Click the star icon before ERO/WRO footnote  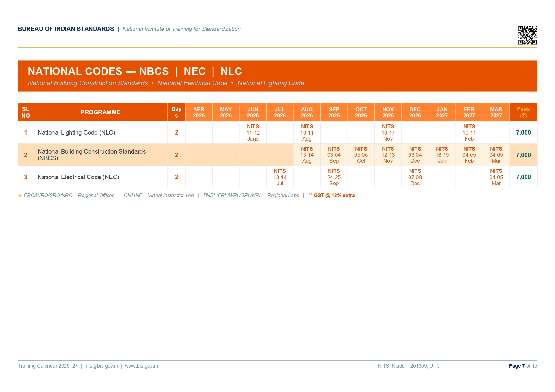coord(20,196)
